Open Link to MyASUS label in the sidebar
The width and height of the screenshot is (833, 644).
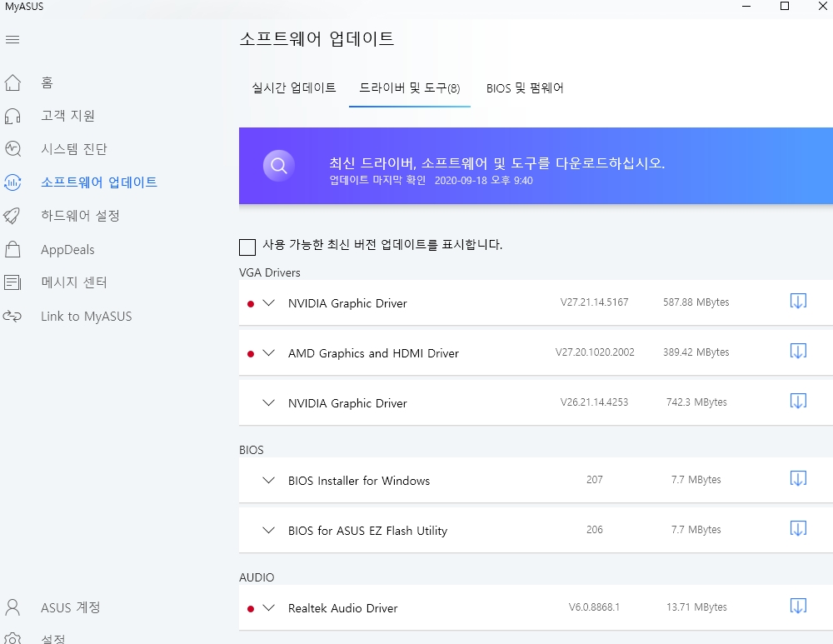click(x=87, y=316)
